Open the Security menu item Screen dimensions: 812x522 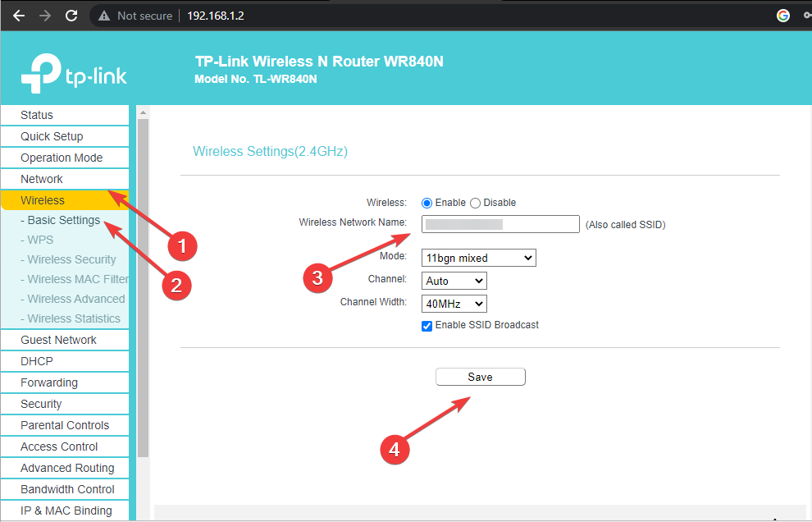click(65, 404)
